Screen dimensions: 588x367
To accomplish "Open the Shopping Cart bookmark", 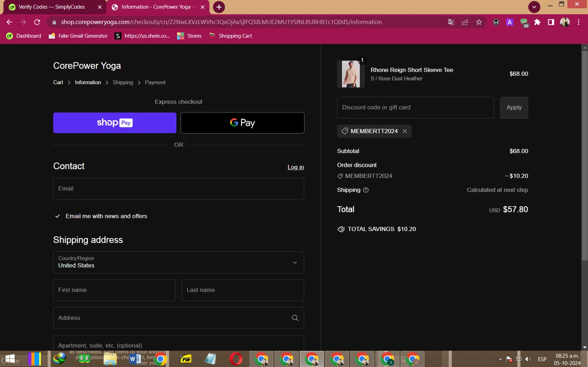I will [230, 36].
